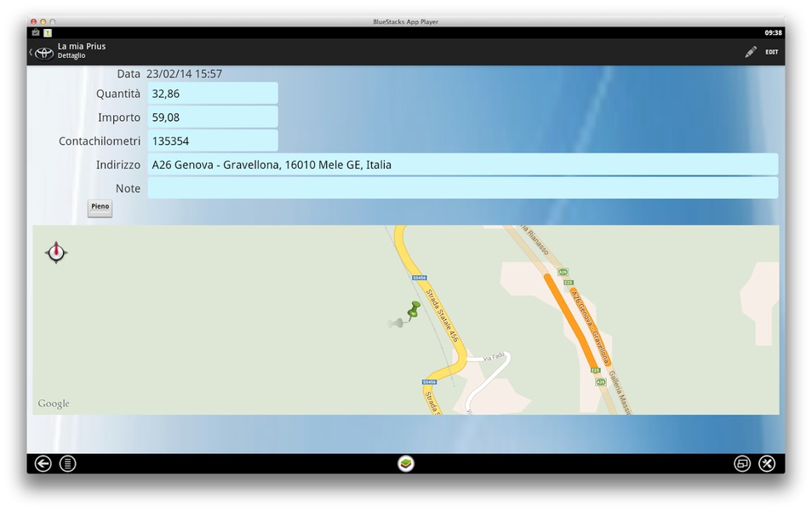The image size is (812, 511).
Task: Click the Google logo on map
Action: (x=54, y=403)
